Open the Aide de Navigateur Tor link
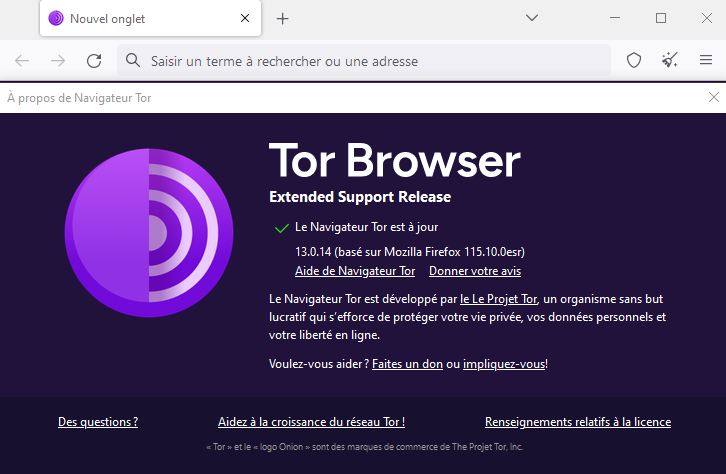Image resolution: width=726 pixels, height=474 pixels. tap(355, 271)
